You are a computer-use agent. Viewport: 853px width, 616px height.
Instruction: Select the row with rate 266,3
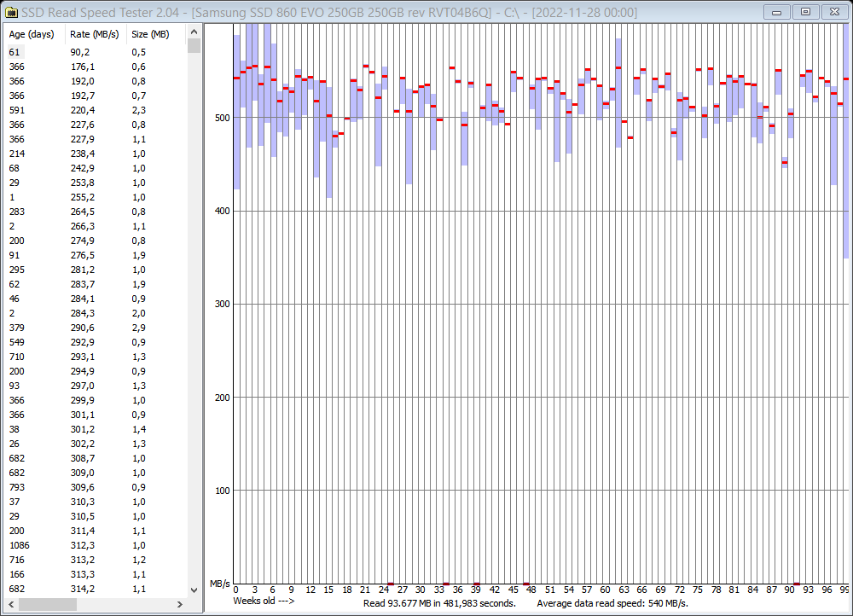pyautogui.click(x=96, y=226)
